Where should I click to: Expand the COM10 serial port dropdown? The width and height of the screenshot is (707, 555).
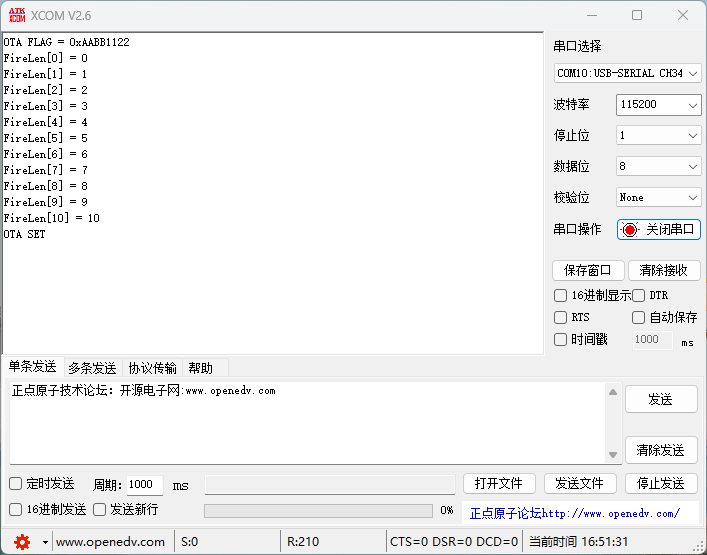[x=627, y=73]
